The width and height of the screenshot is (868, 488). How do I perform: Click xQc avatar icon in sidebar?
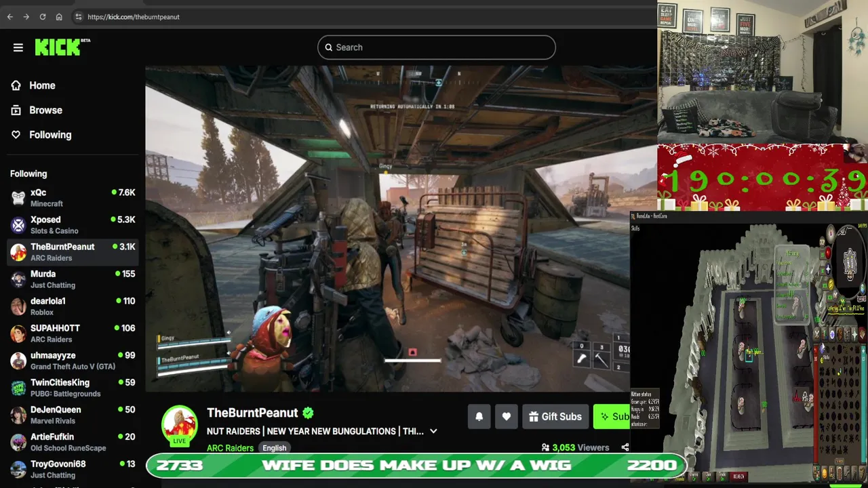point(18,198)
